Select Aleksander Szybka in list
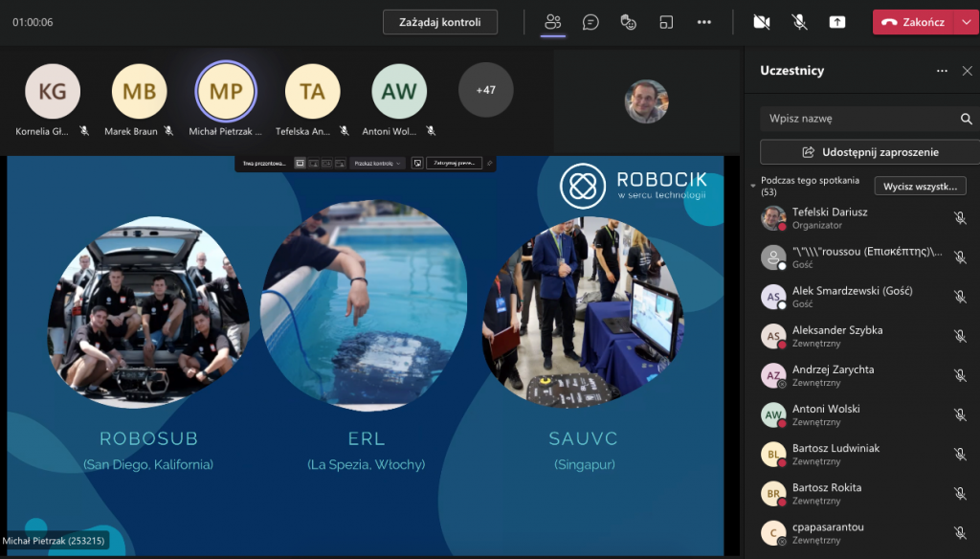980x559 pixels. coord(865,336)
